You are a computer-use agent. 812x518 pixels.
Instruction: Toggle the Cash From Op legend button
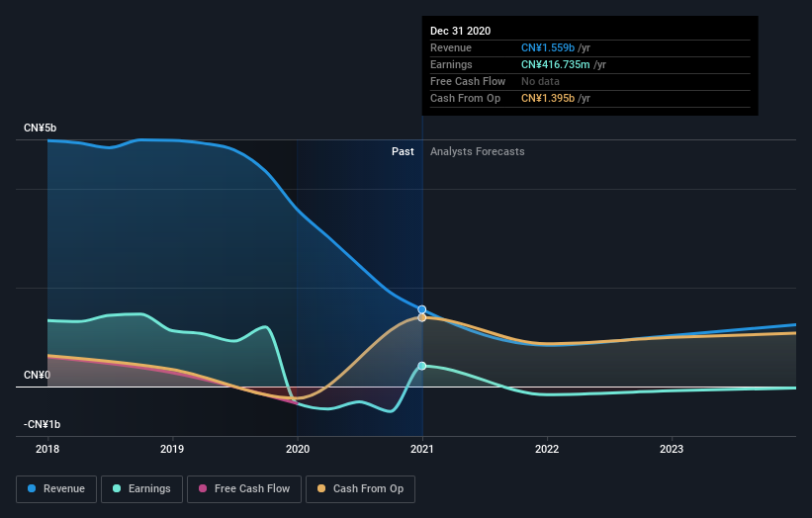click(360, 489)
